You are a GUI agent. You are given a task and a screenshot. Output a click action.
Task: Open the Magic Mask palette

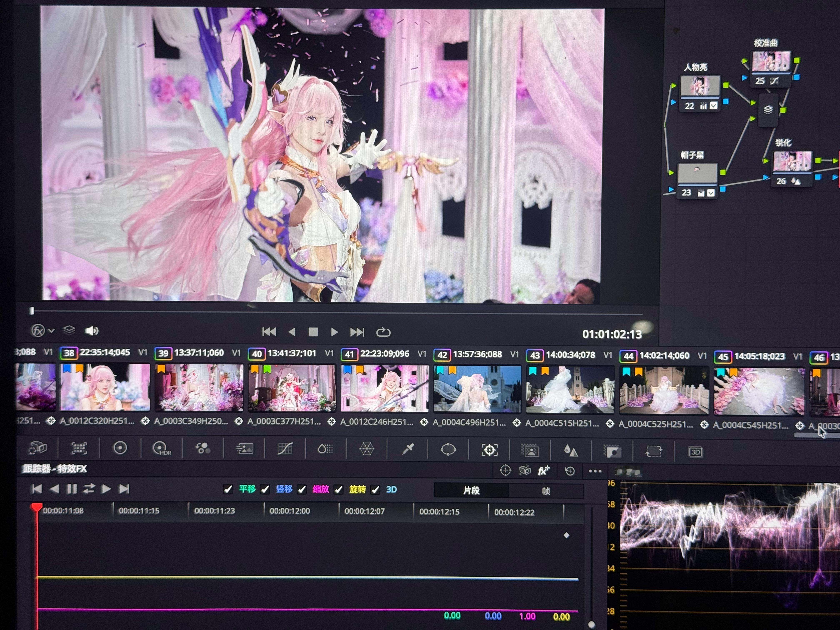[x=530, y=450]
